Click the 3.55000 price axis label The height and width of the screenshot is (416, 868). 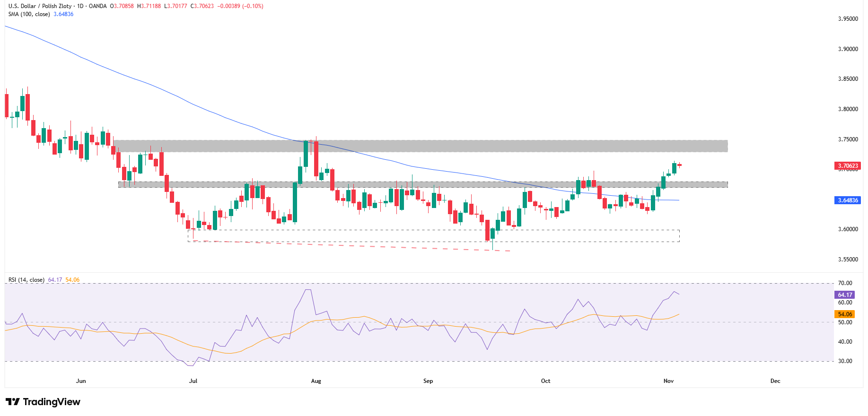coord(848,260)
